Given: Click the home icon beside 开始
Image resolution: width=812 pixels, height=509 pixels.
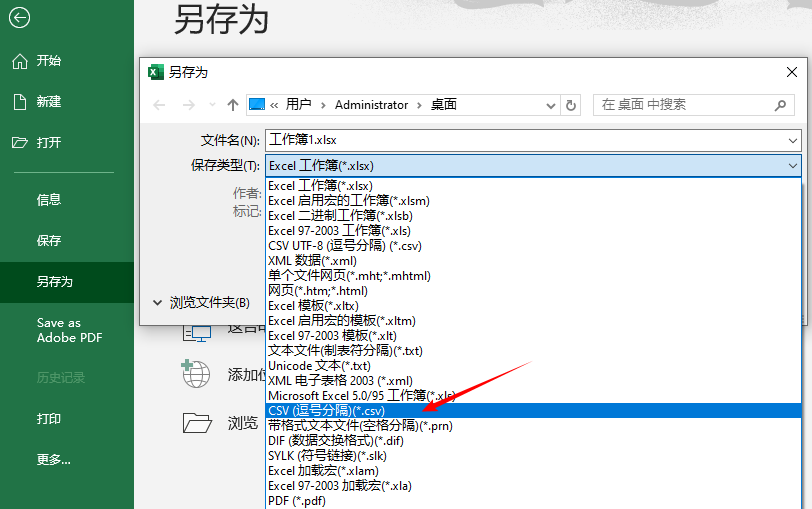Looking at the screenshot, I should click(x=20, y=61).
